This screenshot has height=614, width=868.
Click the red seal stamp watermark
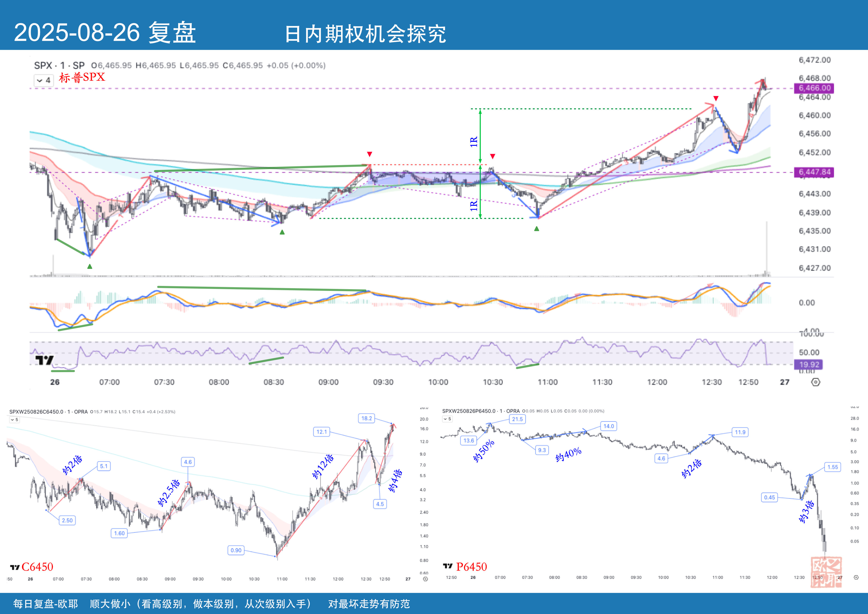pos(826,572)
